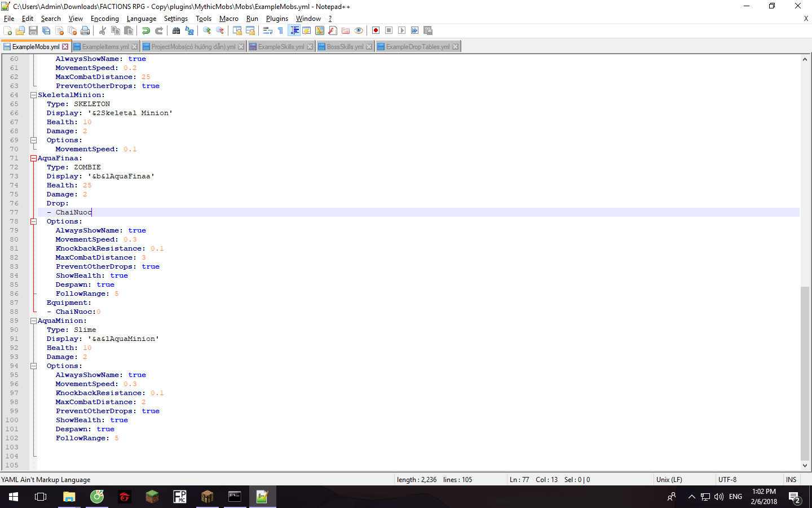Switch to the ExampleItems.yml tab
This screenshot has height=508, width=812.
(105, 47)
